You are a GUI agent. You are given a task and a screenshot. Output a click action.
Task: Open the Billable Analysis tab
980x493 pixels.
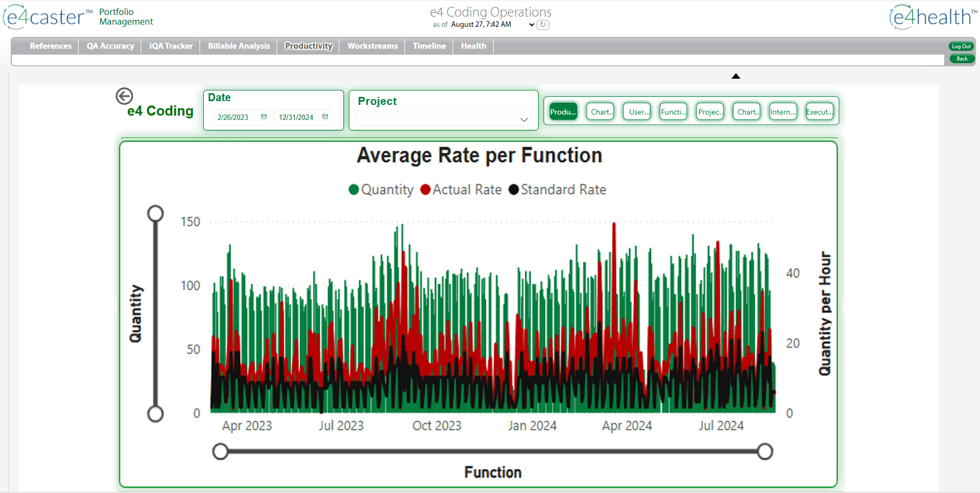pos(239,46)
